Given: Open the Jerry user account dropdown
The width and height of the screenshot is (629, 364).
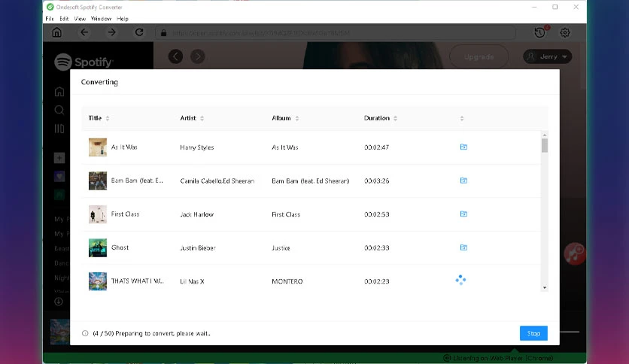Looking at the screenshot, I should (x=547, y=56).
